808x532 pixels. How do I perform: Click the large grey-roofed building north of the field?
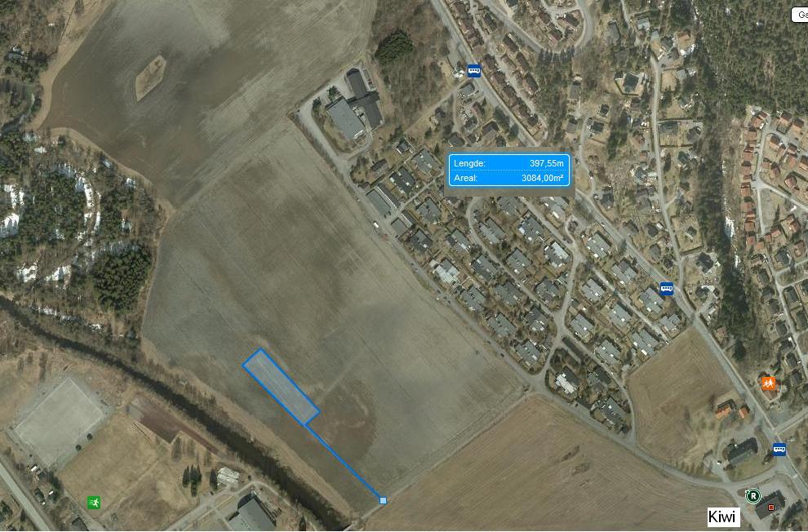tap(344, 118)
